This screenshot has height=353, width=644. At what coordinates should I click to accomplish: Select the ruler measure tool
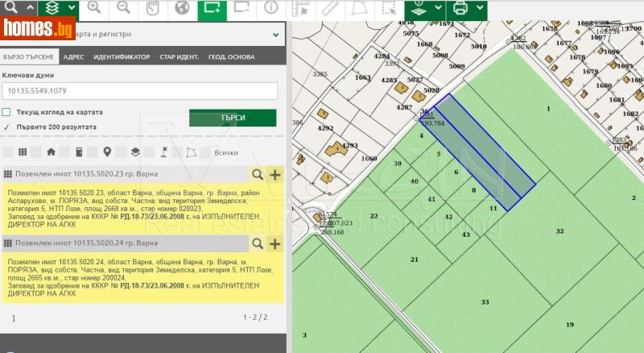coord(331,9)
